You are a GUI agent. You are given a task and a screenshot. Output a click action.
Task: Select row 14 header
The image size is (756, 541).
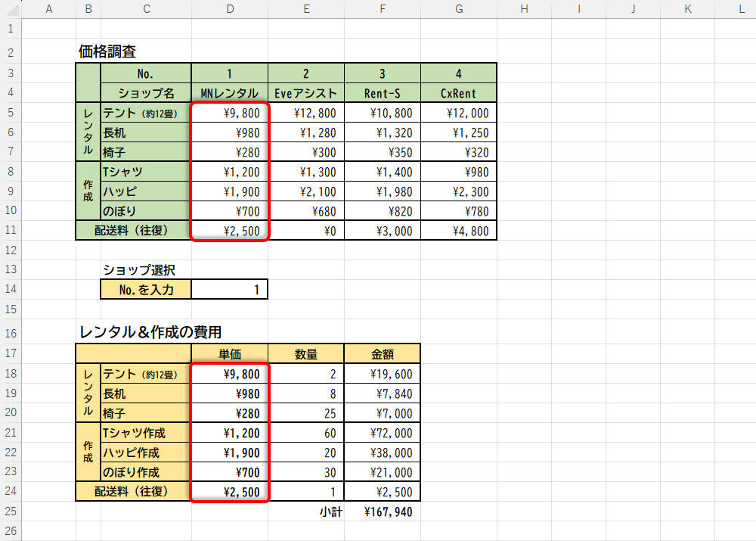(11, 289)
